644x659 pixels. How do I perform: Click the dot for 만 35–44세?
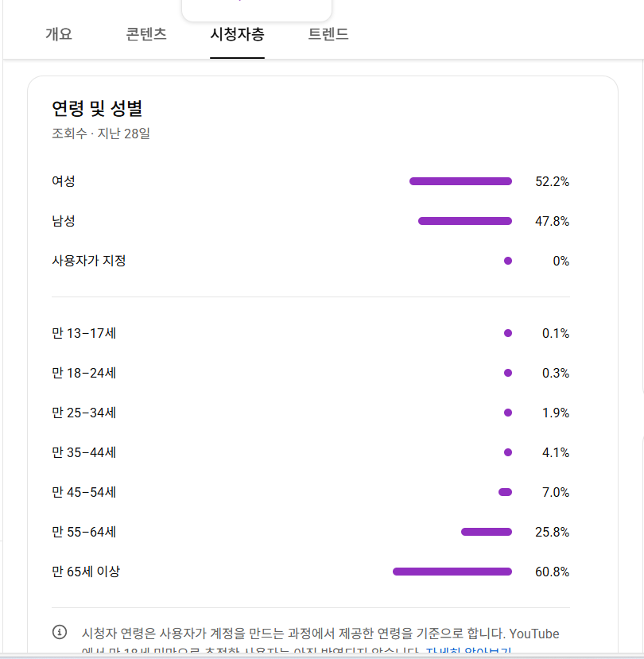(x=508, y=452)
